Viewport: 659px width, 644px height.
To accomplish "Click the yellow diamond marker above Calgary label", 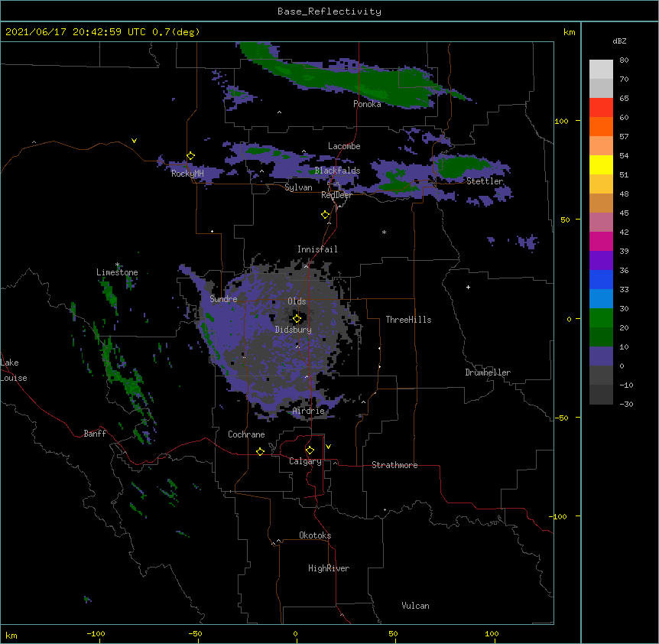I will tap(310, 450).
